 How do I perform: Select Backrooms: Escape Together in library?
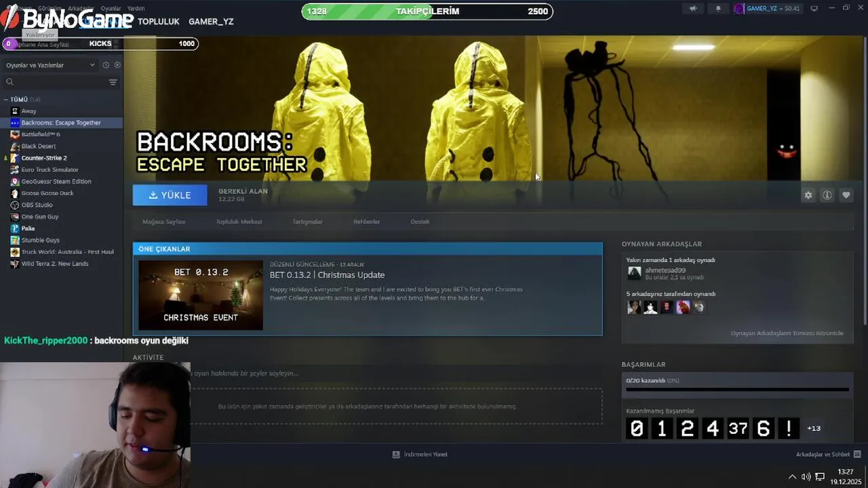(x=61, y=123)
